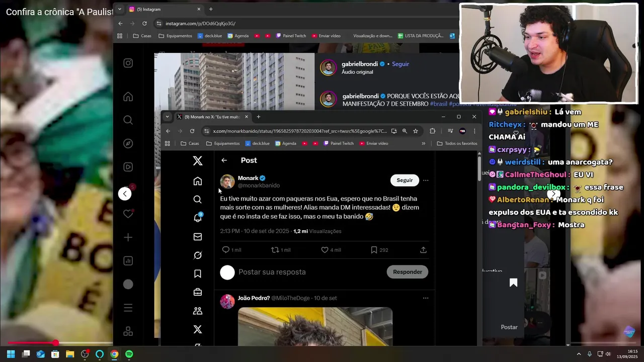The width and height of the screenshot is (644, 362).
Task: Go back using the Post back arrow
Action: (224, 160)
